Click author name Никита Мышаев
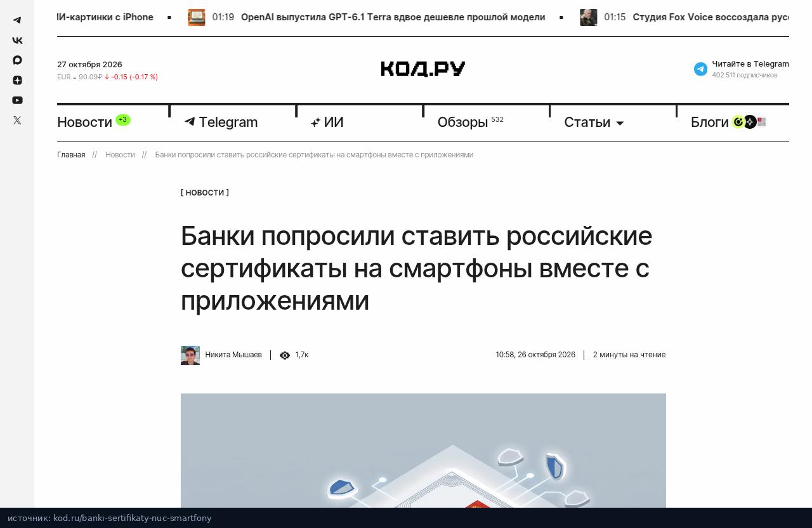Image resolution: width=812 pixels, height=528 pixels. pyautogui.click(x=233, y=355)
